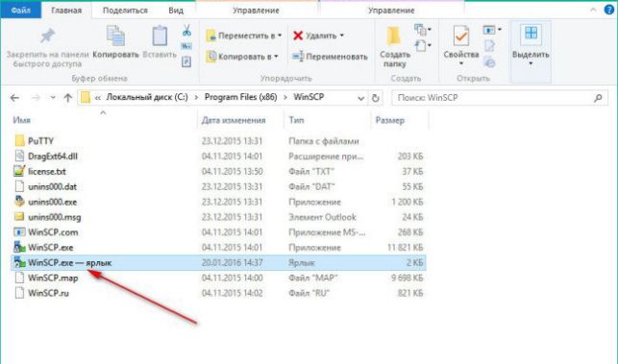Image resolution: width=618 pixels, height=364 pixels.
Task: Click the Paste shortcut icon
Action: pyautogui.click(x=186, y=61)
